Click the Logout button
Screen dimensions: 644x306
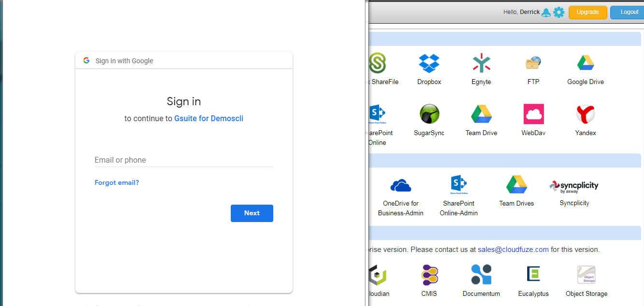(627, 12)
